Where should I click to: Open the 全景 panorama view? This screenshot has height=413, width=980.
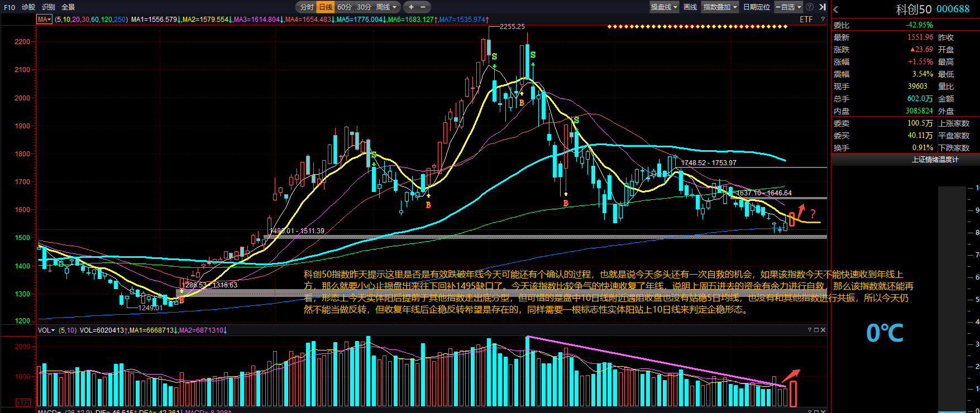click(x=68, y=7)
